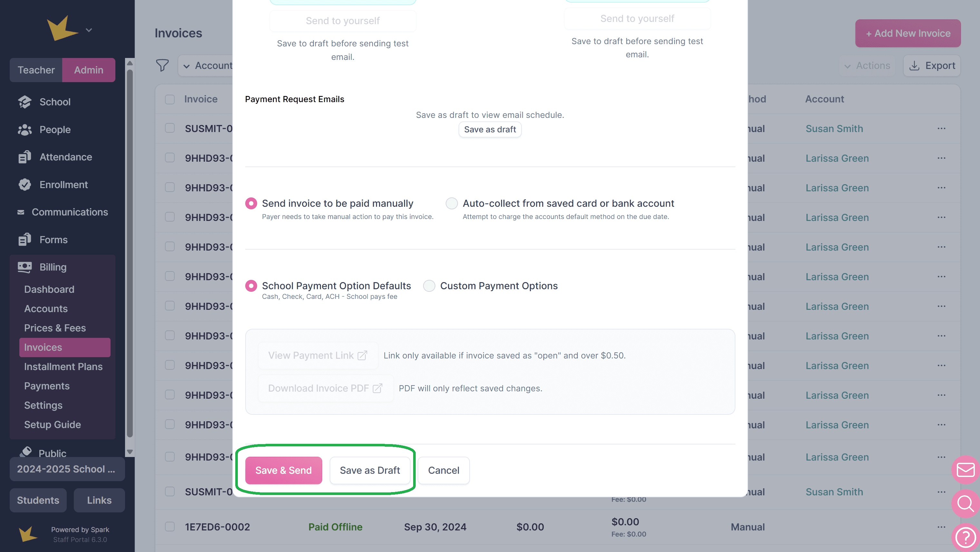Click the Save & Send button

point(283,470)
